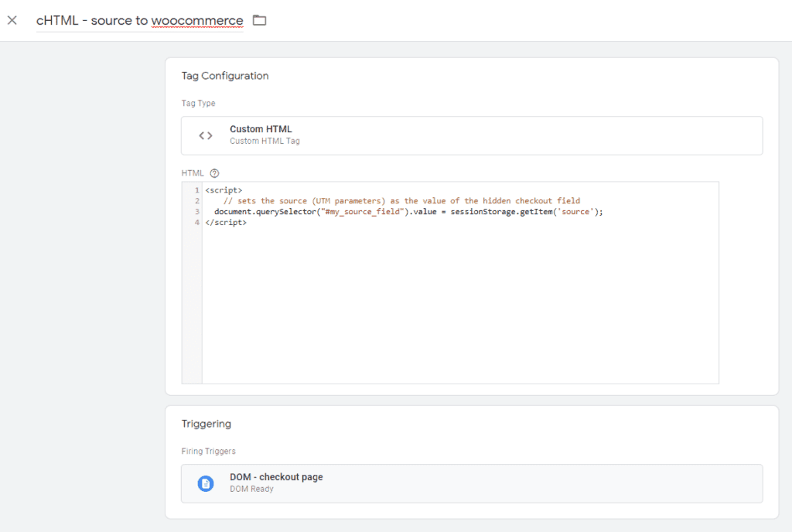Open the folder icon beside the tag name

(259, 20)
